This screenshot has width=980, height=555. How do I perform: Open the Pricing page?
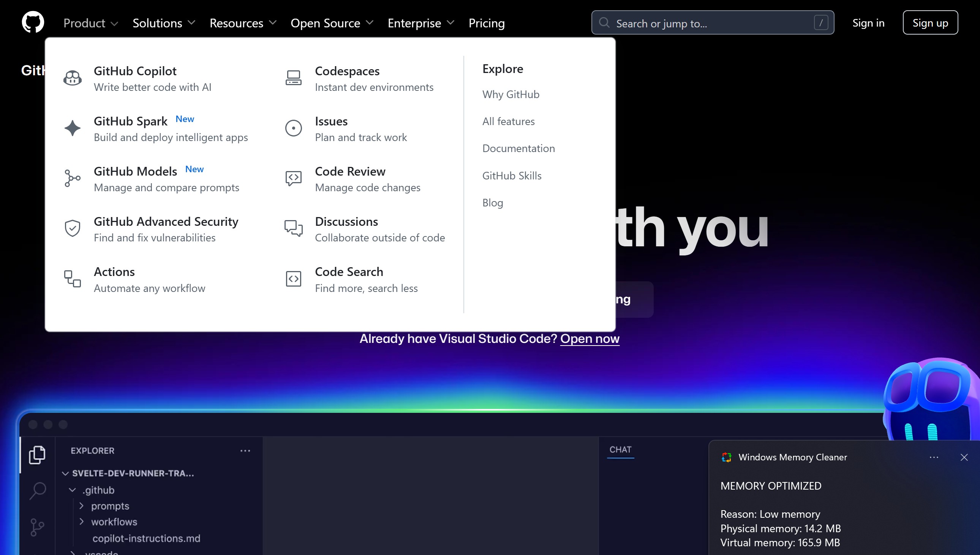pos(486,23)
